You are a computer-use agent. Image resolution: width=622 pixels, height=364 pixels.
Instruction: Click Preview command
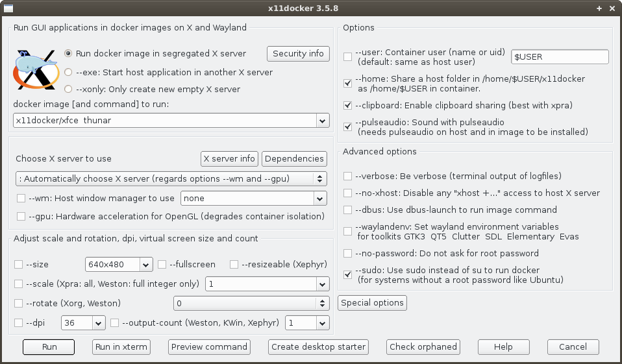click(x=209, y=347)
